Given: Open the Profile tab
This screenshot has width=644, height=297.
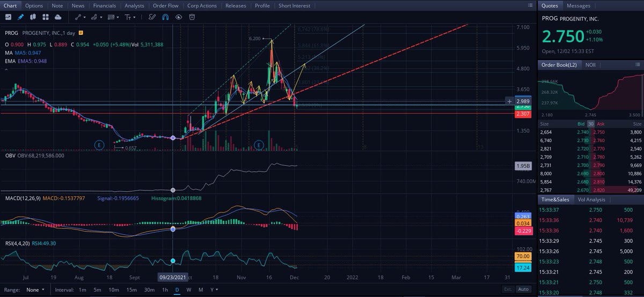Looking at the screenshot, I should click(262, 5).
